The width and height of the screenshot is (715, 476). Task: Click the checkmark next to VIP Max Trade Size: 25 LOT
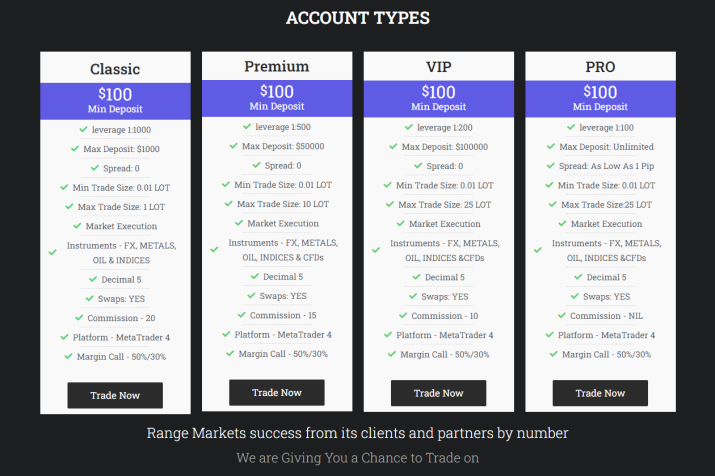pos(390,204)
